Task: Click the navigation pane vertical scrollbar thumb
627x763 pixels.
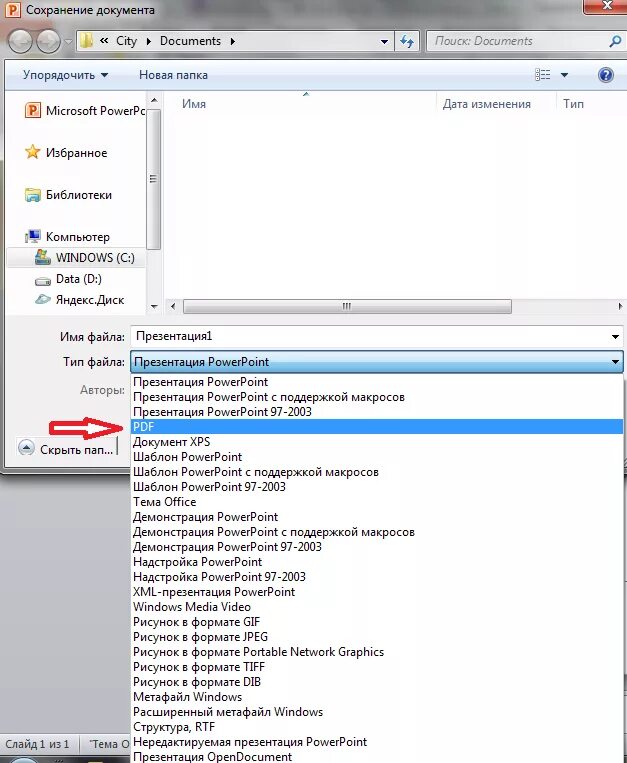Action: pyautogui.click(x=154, y=179)
